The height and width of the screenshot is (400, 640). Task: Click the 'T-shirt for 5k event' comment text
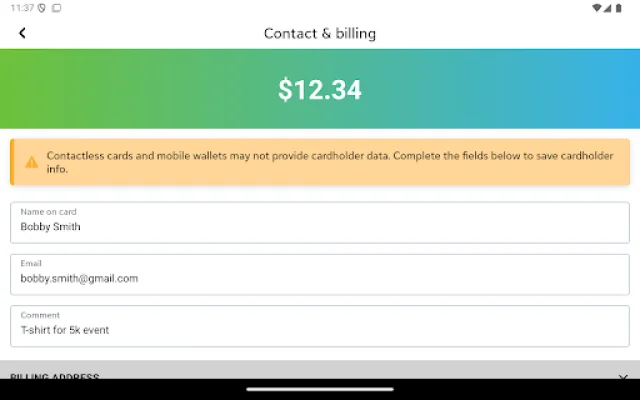pyautogui.click(x=64, y=330)
